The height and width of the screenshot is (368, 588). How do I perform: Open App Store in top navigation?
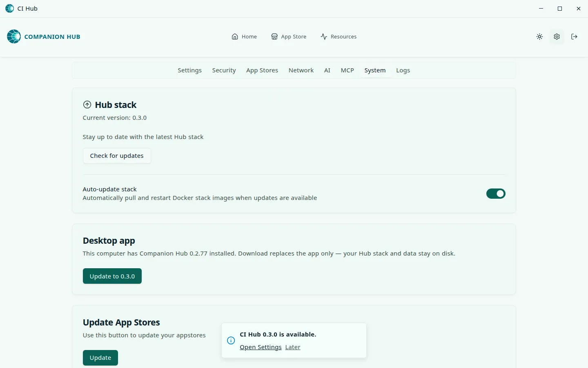pos(289,37)
